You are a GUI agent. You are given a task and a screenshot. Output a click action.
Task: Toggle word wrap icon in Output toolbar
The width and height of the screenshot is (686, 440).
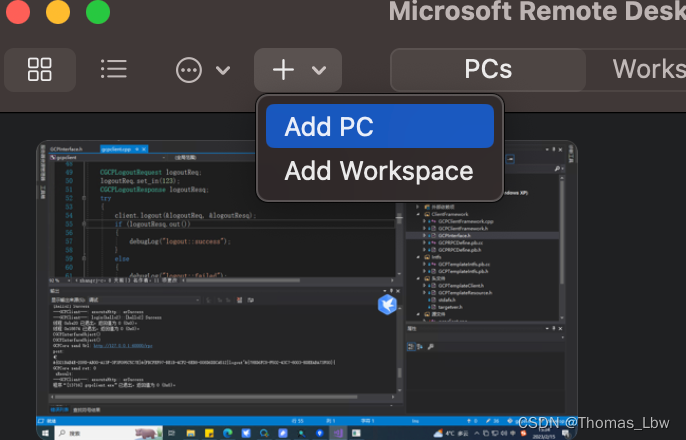[x=251, y=300]
